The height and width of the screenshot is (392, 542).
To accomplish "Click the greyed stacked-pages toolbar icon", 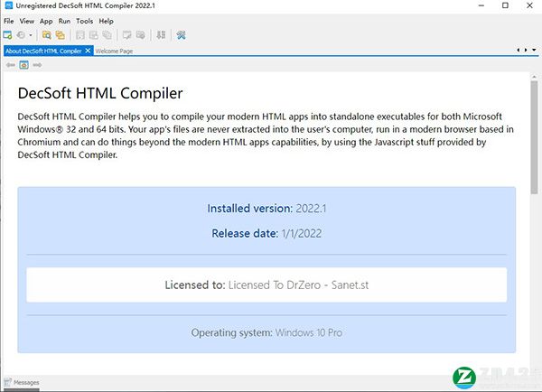I will click(x=107, y=35).
